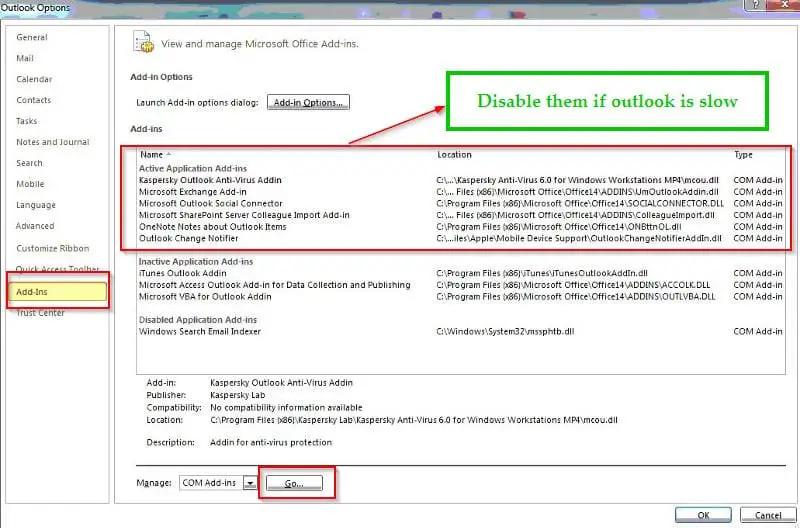Screen dimensions: 800x528
Task: Click the Manage COM Add-ins combo box
Action: coord(218,483)
